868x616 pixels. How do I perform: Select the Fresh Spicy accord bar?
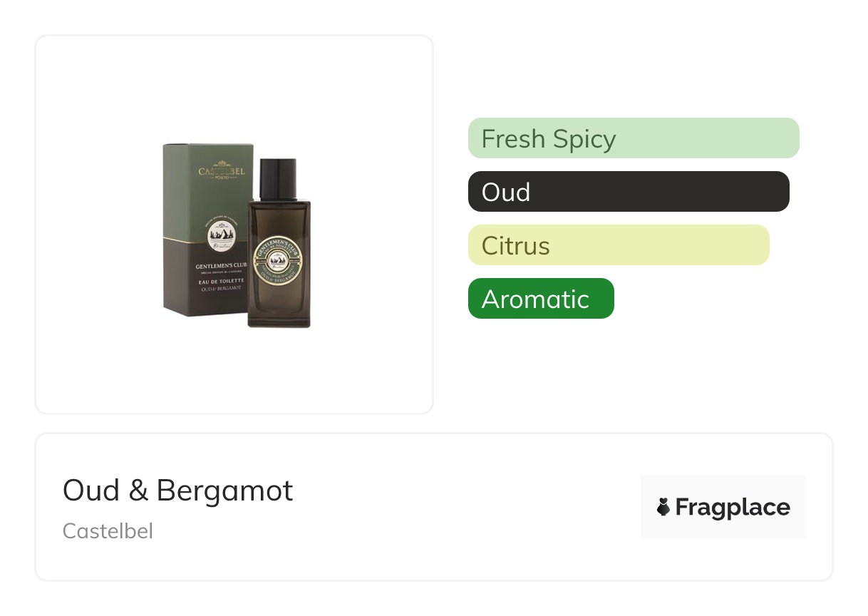click(x=633, y=138)
